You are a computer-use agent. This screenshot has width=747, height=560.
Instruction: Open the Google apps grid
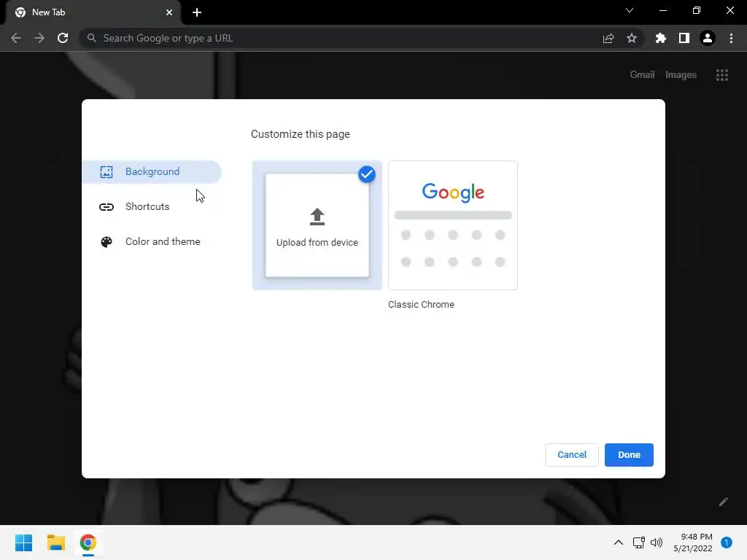point(721,75)
